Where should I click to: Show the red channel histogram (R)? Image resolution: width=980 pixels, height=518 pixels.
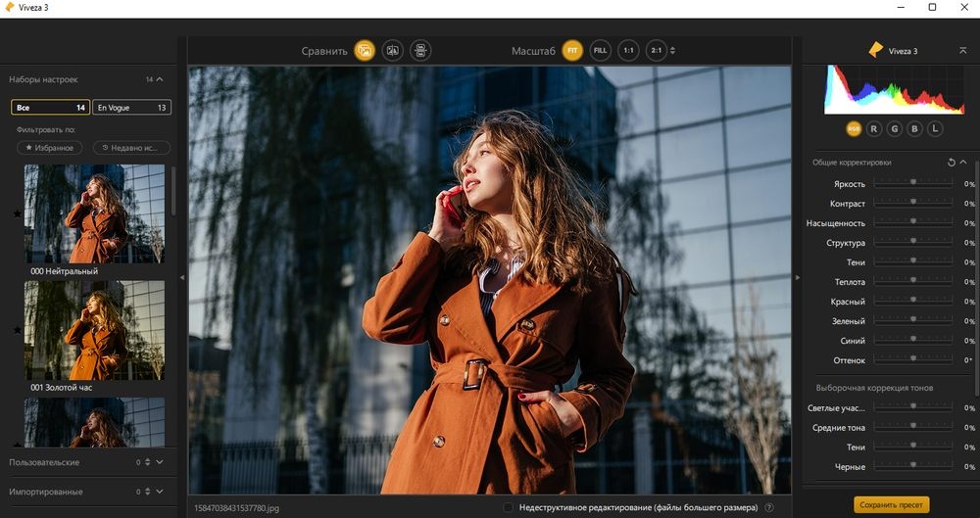(874, 128)
